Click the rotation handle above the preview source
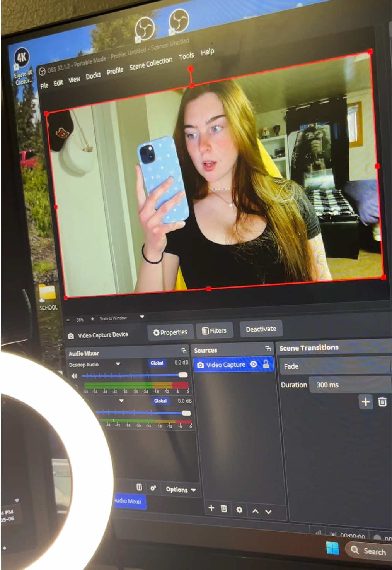The image size is (392, 570). (191, 68)
